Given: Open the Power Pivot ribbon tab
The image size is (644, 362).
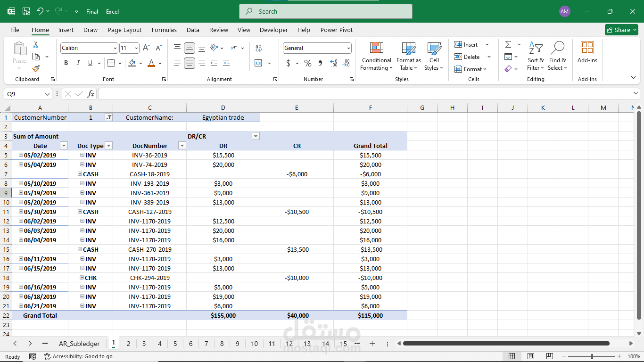Looking at the screenshot, I should [337, 30].
